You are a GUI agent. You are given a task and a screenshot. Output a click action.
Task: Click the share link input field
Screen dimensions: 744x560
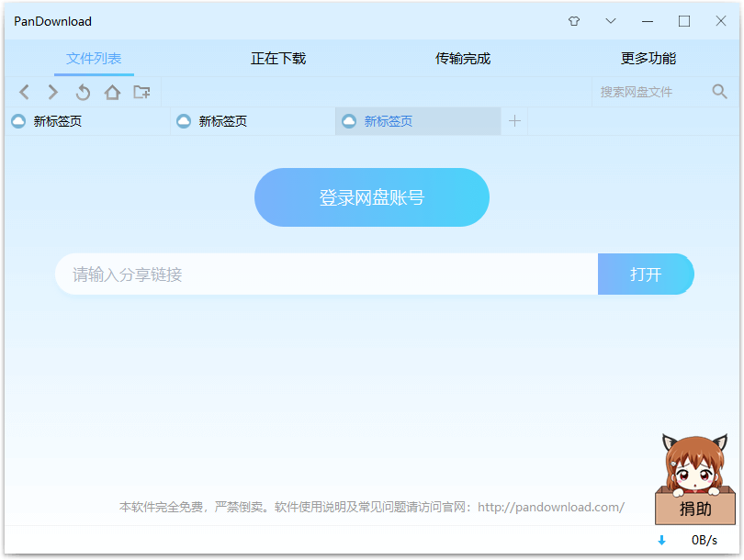click(x=326, y=274)
